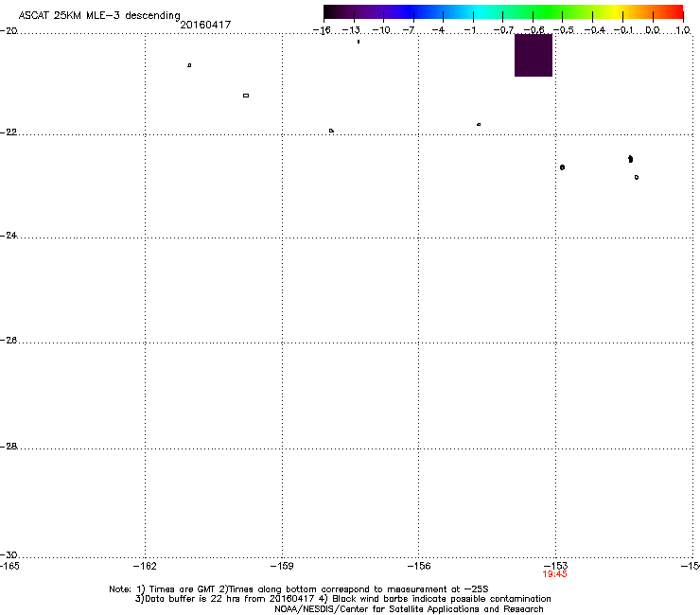Click the note line 'Times are GMT'

coord(183,589)
